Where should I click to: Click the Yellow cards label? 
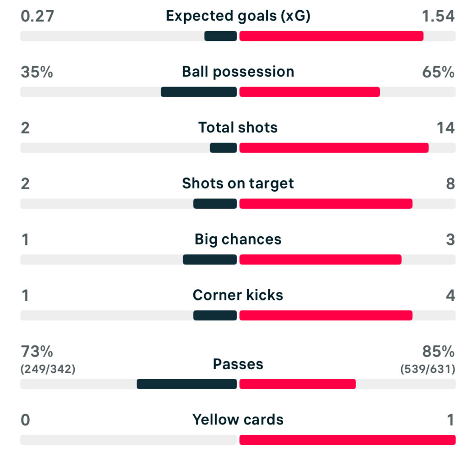[238, 420]
